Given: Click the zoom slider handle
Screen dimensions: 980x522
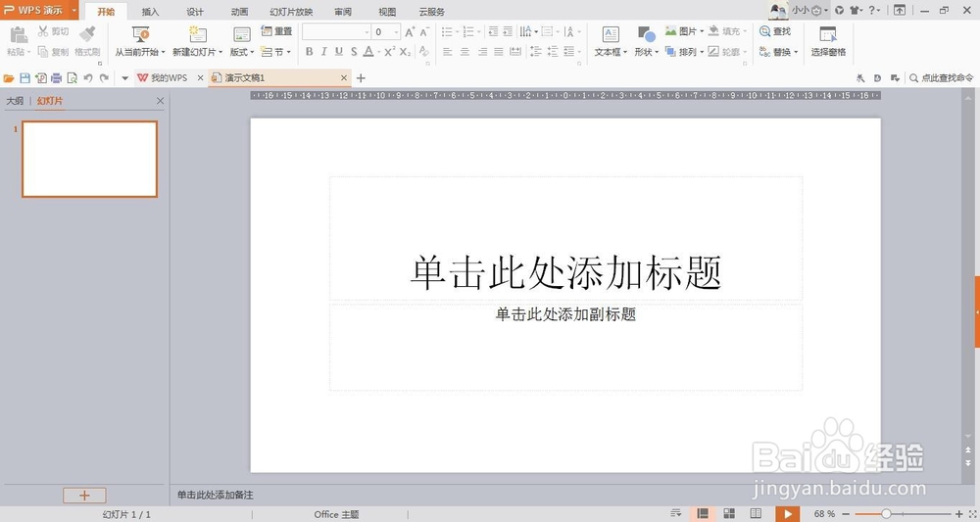Looking at the screenshot, I should tap(886, 514).
